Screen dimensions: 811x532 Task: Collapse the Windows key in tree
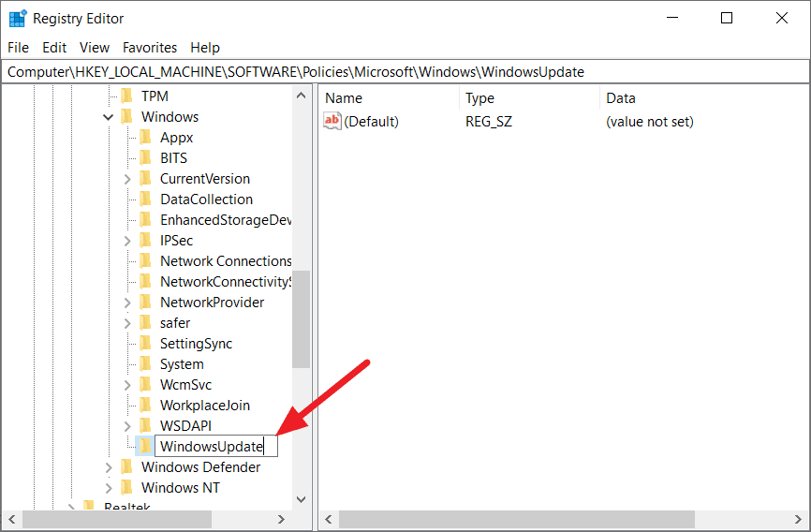click(108, 117)
